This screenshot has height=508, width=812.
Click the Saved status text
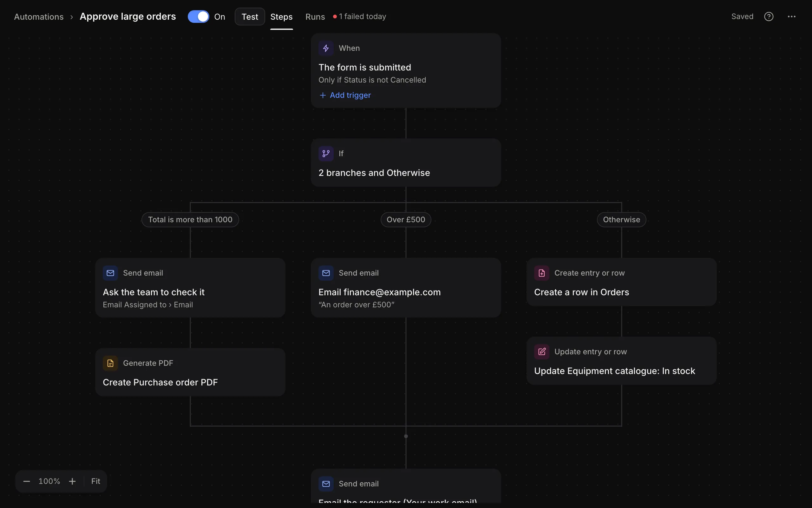(742, 17)
